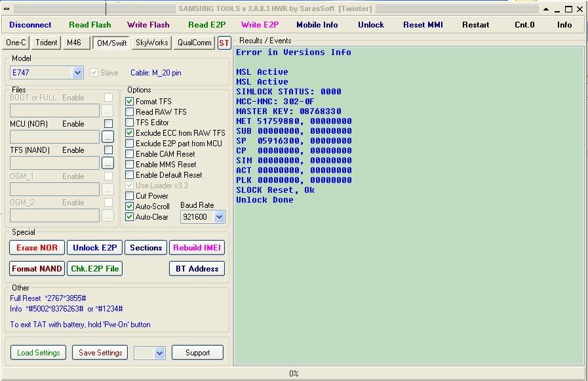Screen dimensions: 588x381
Task: Enable CAM Reset checkbox
Action: point(129,153)
